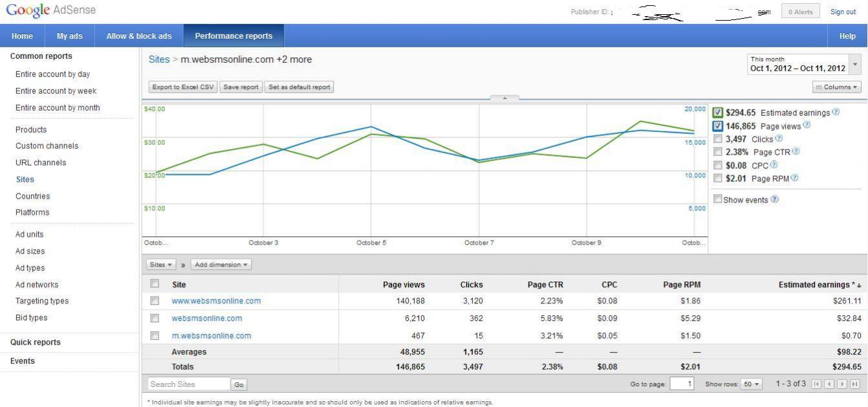Toggle Page views metric checkbox
868x407 pixels.
(717, 126)
